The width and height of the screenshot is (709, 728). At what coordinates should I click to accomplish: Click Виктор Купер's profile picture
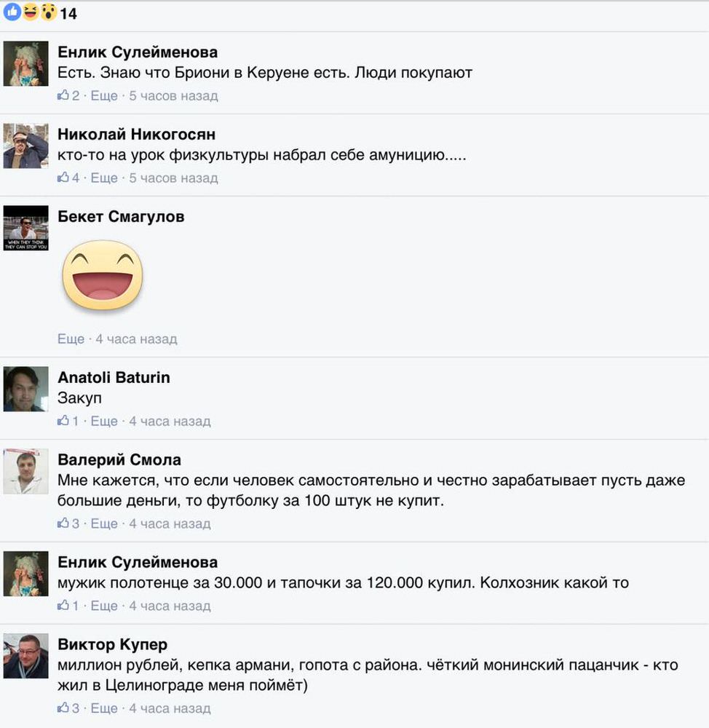(x=26, y=656)
